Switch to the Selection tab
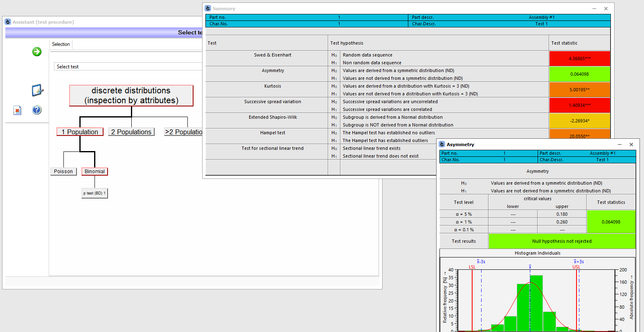Viewport: 644px width, 332px height. point(61,44)
